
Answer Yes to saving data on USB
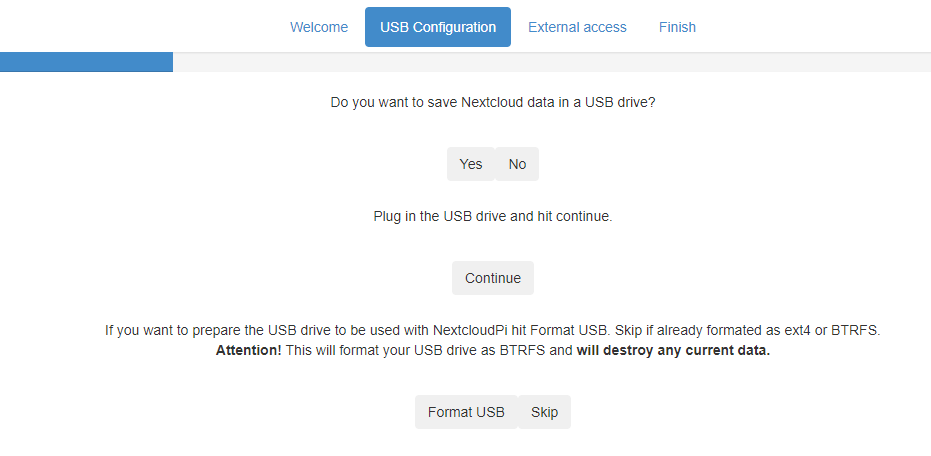471,164
